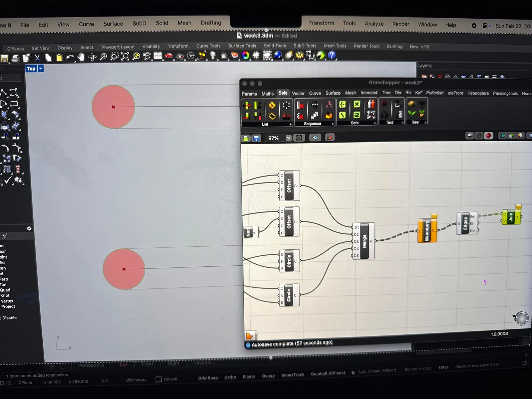The height and width of the screenshot is (399, 532).
Task: Click the padlock lock objects icon
Action: (x=224, y=56)
